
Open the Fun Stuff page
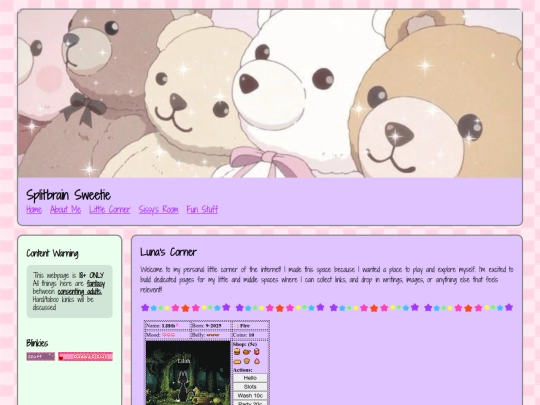[x=202, y=209]
